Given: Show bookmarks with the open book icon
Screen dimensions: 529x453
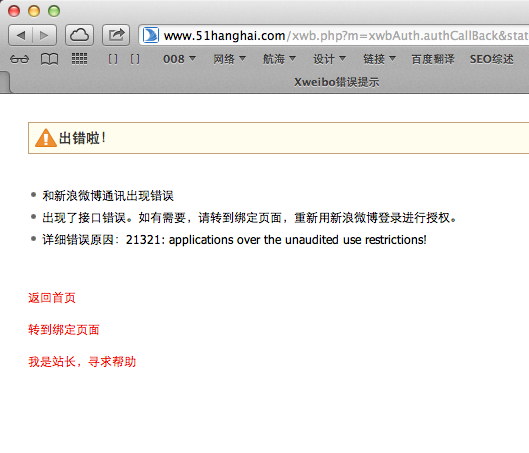Looking at the screenshot, I should (x=49, y=59).
